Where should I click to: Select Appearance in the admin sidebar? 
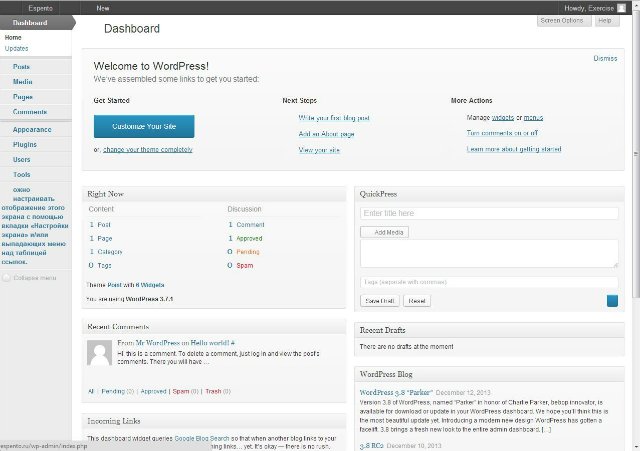[32, 129]
